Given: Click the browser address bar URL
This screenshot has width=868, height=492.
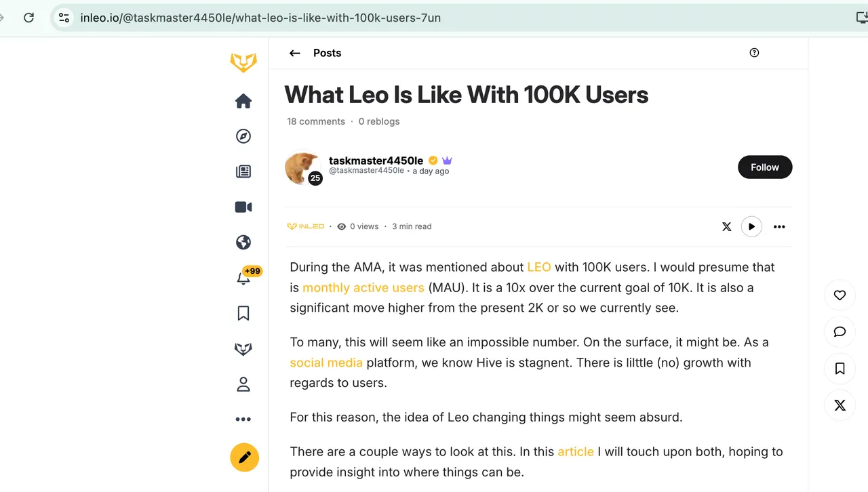Looking at the screenshot, I should tap(260, 18).
